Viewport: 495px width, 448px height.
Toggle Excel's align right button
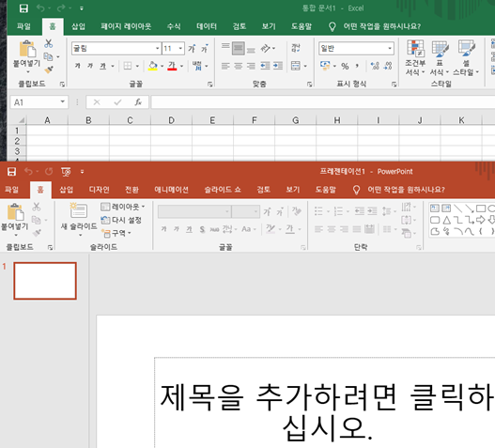[x=251, y=66]
